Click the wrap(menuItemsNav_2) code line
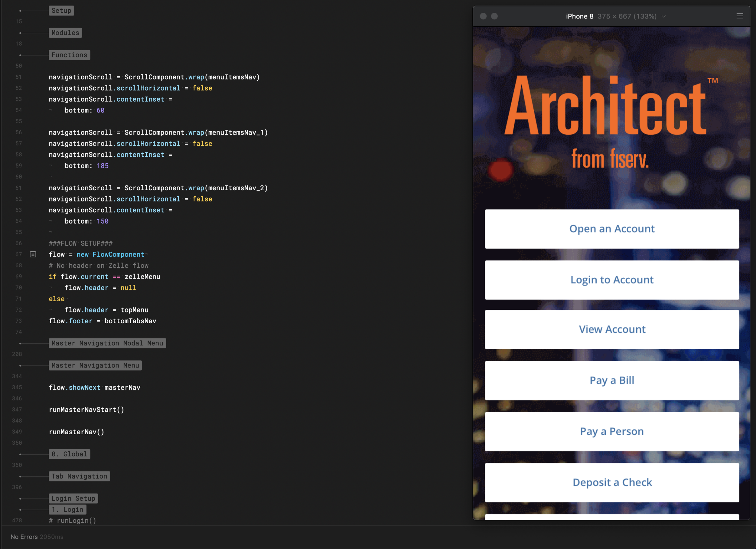Image resolution: width=756 pixels, height=549 pixels. coord(158,188)
